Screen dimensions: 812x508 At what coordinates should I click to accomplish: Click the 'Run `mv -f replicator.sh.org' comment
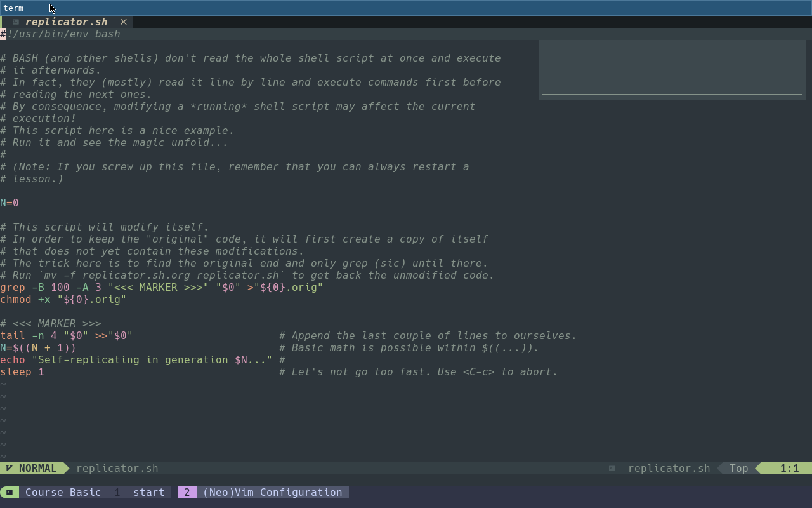[x=247, y=275]
